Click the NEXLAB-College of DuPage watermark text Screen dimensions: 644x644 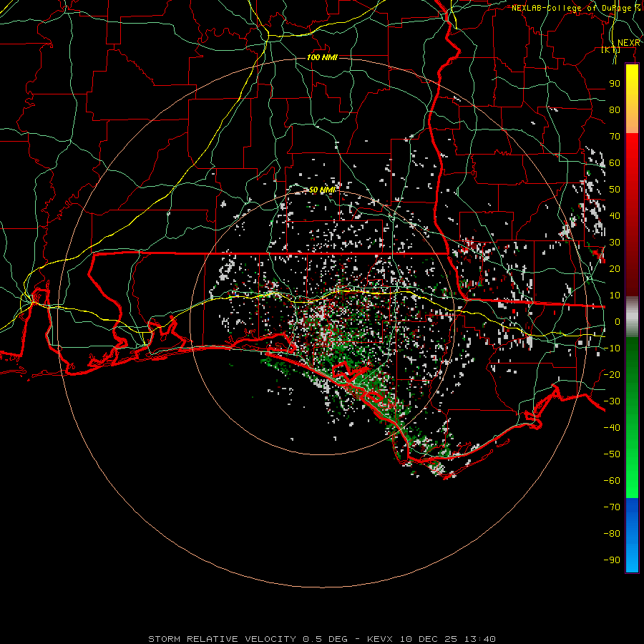tap(576, 8)
